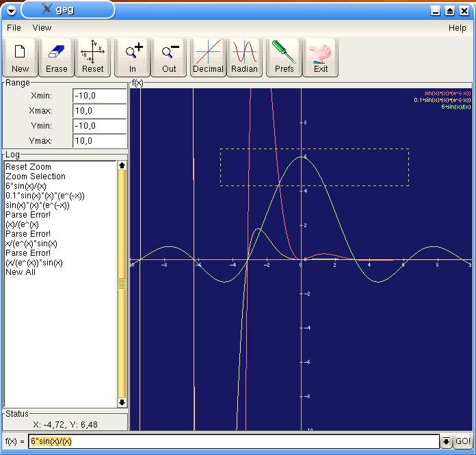Screen dimensions: 476x455
Task: Toggle the Radian axis mode
Action: [244, 57]
